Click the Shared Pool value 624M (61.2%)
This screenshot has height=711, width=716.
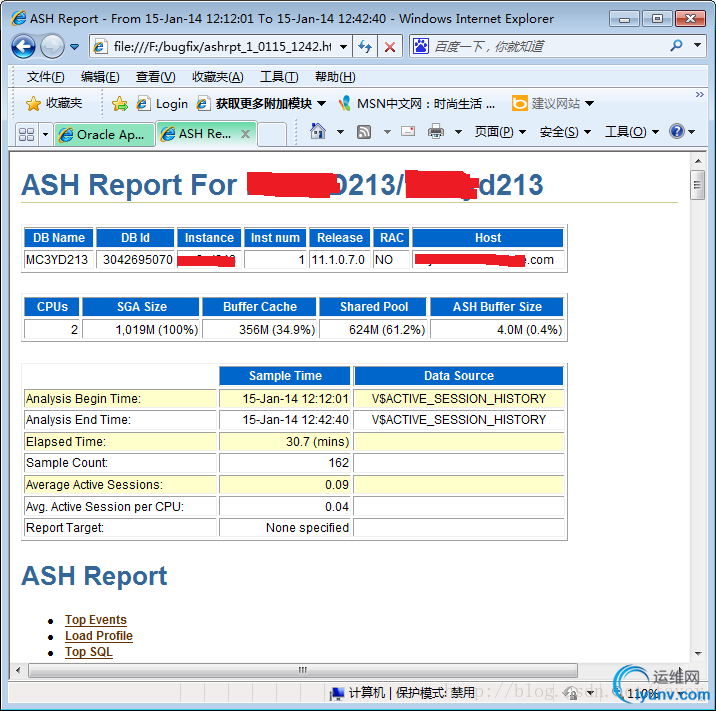(387, 329)
